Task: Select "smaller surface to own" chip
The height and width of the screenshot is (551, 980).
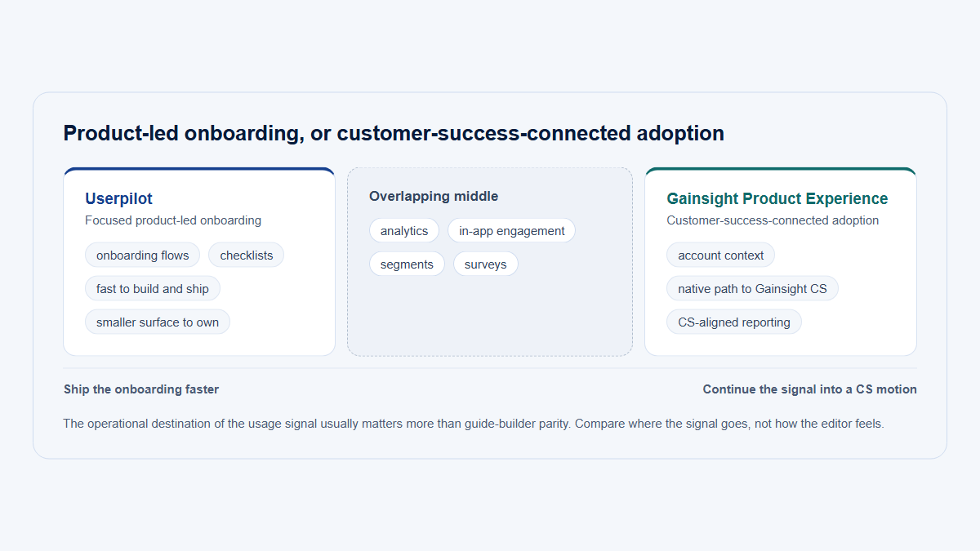Action: coord(158,322)
